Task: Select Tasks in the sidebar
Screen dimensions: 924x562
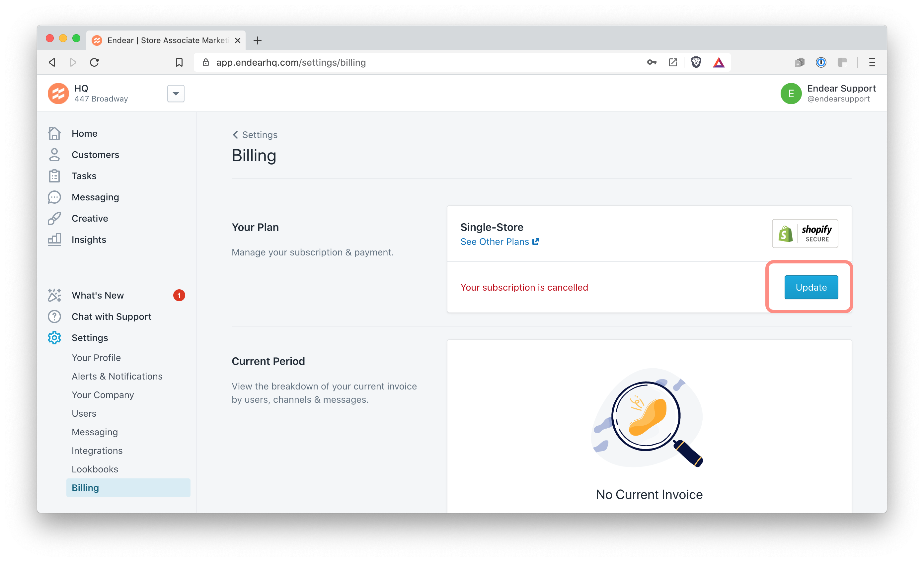Action: click(x=84, y=176)
